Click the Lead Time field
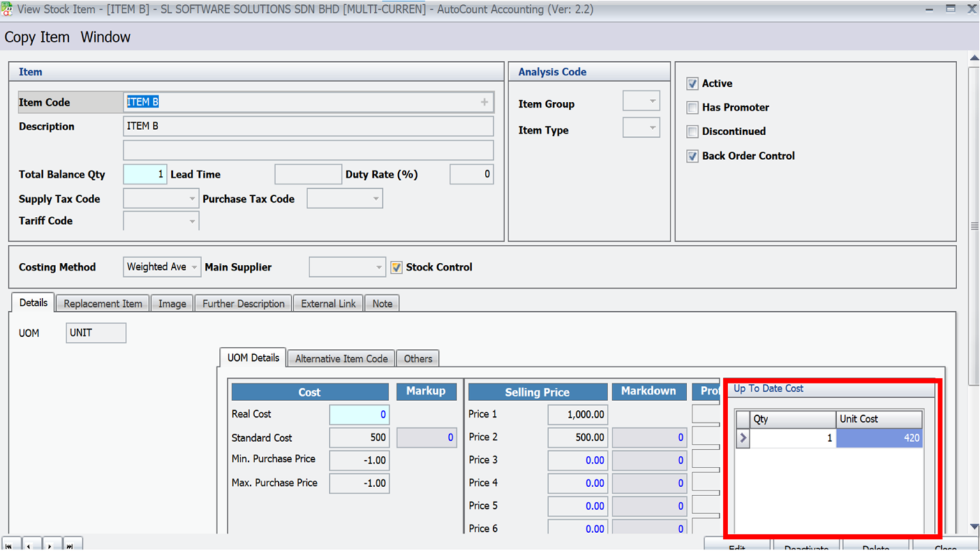 (x=308, y=174)
